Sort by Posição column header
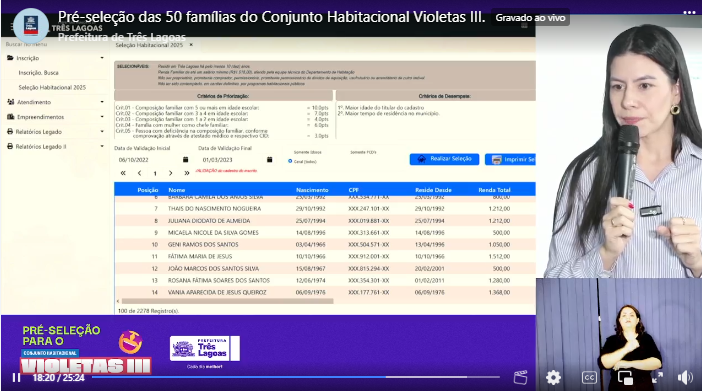The image size is (702, 391). click(x=147, y=190)
